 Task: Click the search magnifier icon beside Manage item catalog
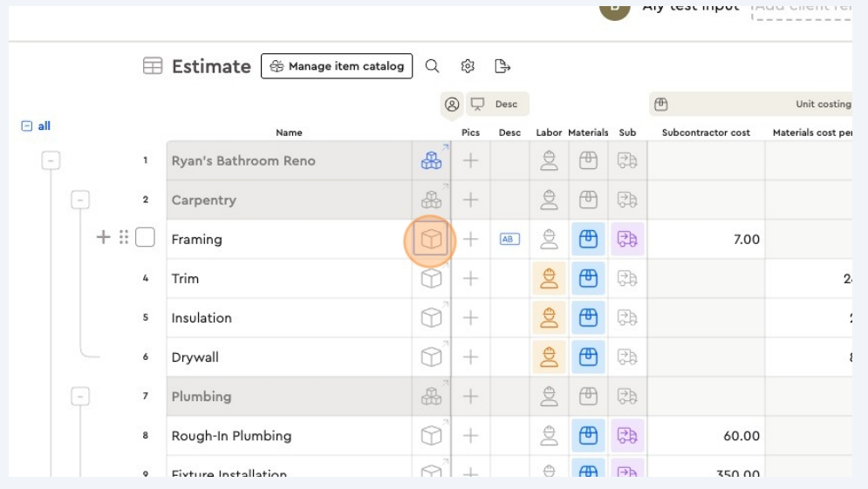(x=432, y=66)
